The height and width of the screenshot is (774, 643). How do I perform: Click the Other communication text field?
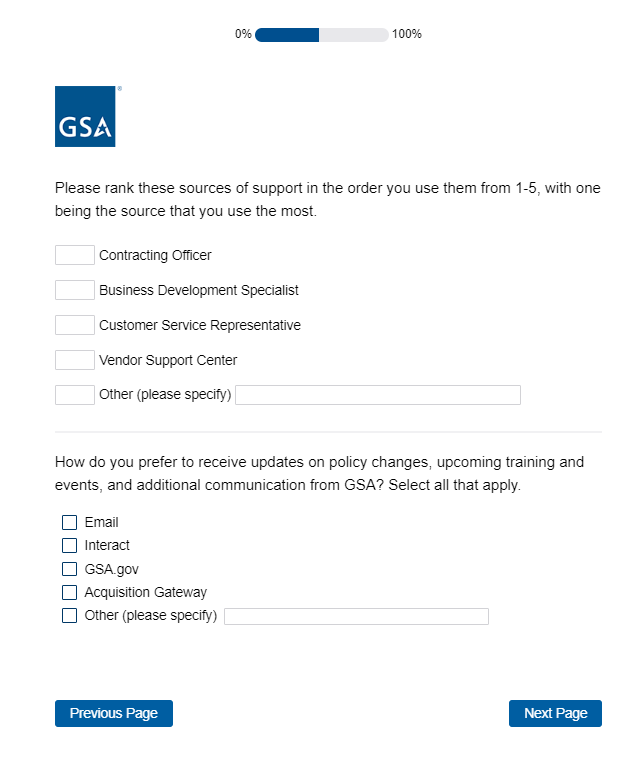pyautogui.click(x=356, y=616)
